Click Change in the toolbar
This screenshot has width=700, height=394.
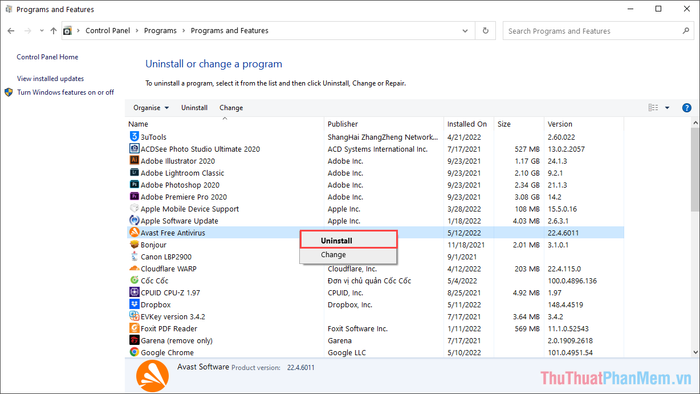(x=231, y=108)
